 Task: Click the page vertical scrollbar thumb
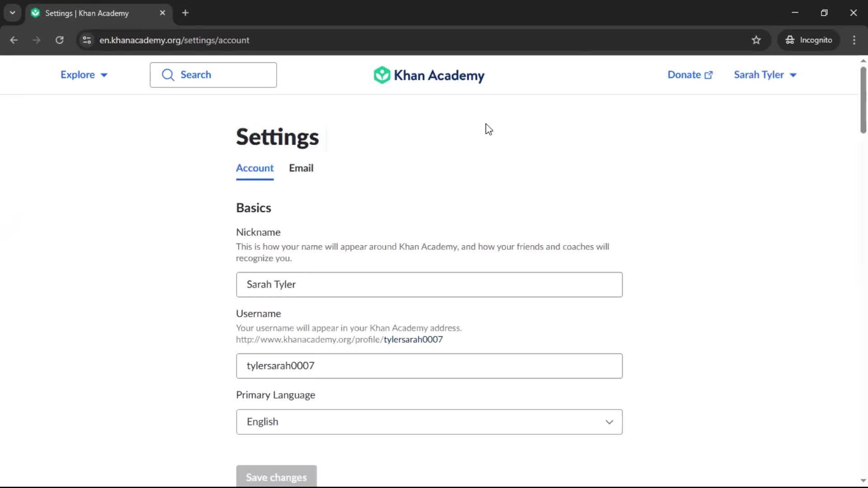(863, 100)
